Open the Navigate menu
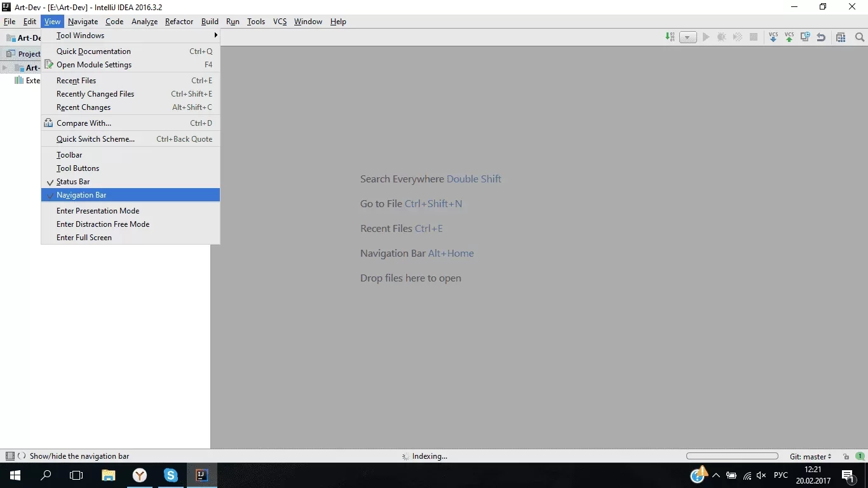868x488 pixels. [83, 22]
